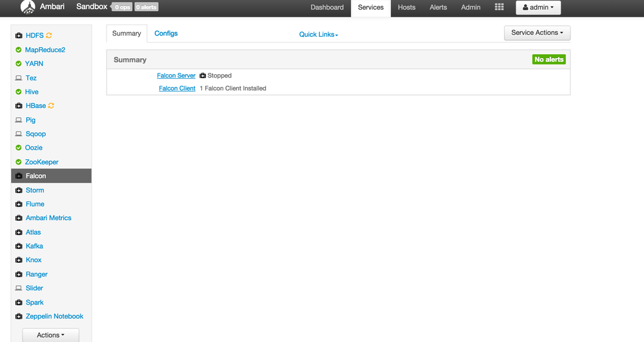
Task: Click MapReduce2 green running status icon
Action: click(19, 50)
